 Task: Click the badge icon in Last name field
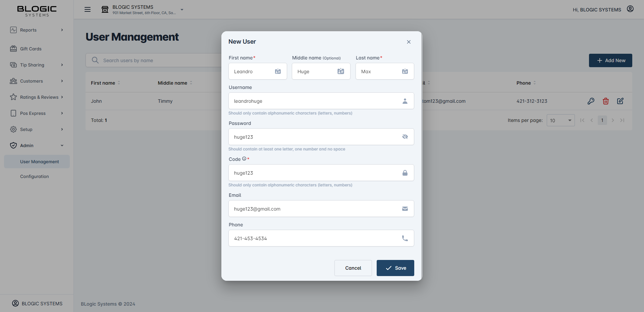[405, 71]
